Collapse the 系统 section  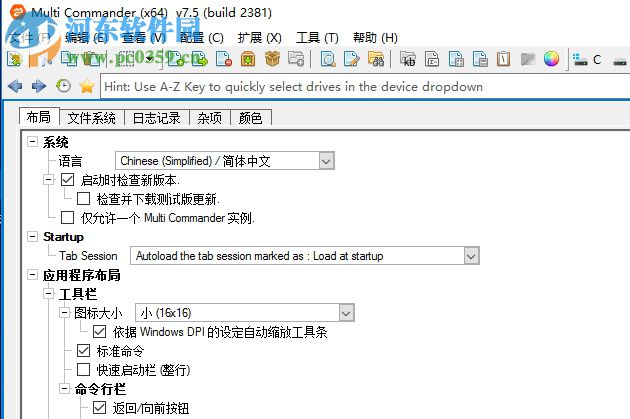pyautogui.click(x=32, y=141)
